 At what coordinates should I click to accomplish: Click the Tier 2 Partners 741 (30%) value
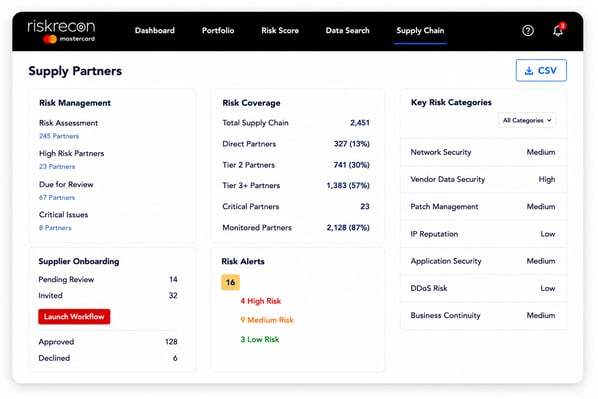click(x=351, y=165)
